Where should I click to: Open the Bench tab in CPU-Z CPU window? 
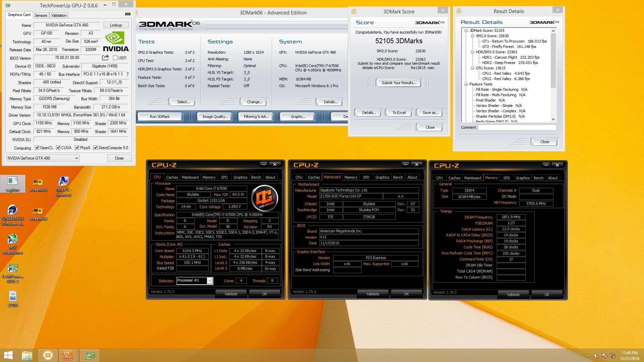coord(256,177)
